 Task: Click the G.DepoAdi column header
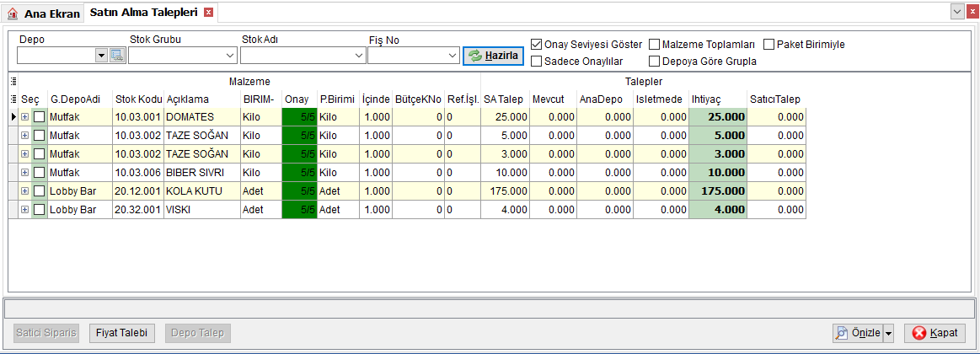point(80,99)
